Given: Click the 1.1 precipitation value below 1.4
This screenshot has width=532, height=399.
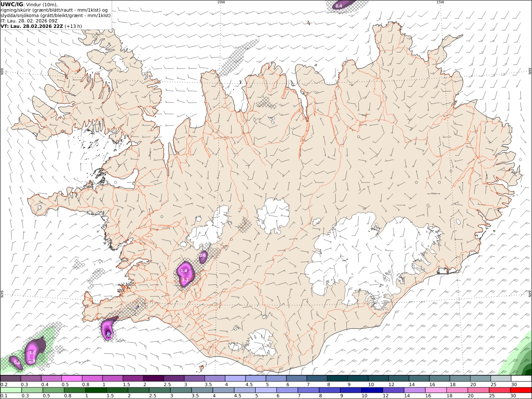Looking at the screenshot, I should click(185, 279).
